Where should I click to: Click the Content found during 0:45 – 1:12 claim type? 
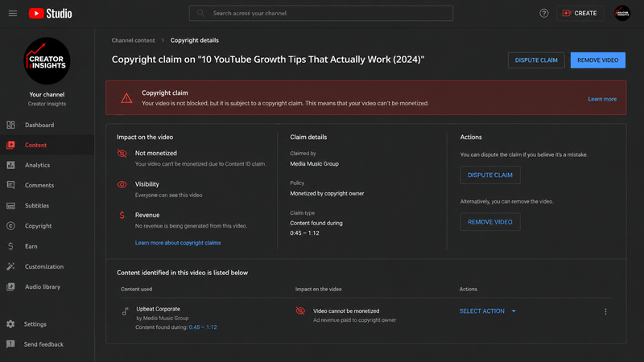click(316, 228)
